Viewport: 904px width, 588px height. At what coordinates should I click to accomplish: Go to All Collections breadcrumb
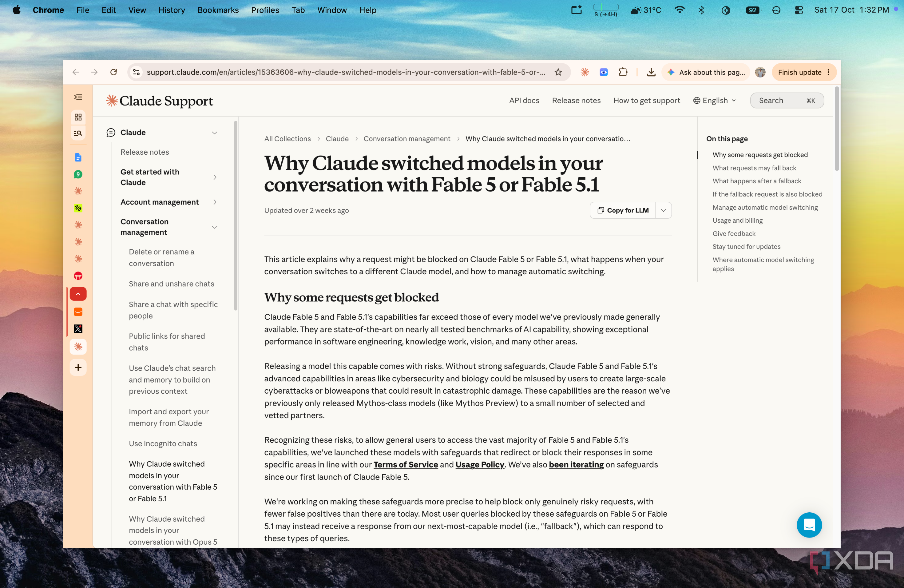pos(287,139)
